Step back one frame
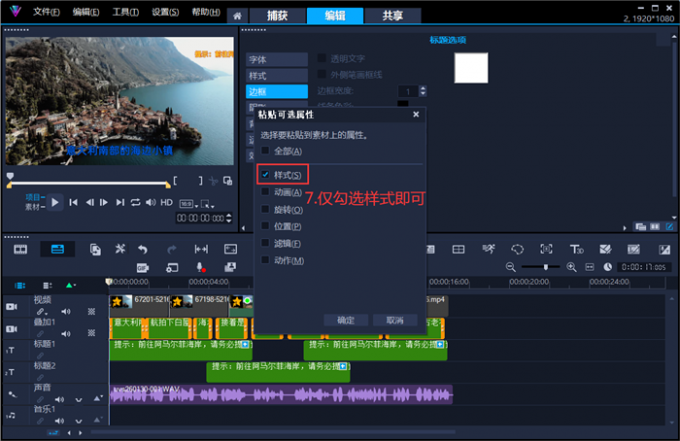680x441 pixels. pyautogui.click(x=89, y=202)
